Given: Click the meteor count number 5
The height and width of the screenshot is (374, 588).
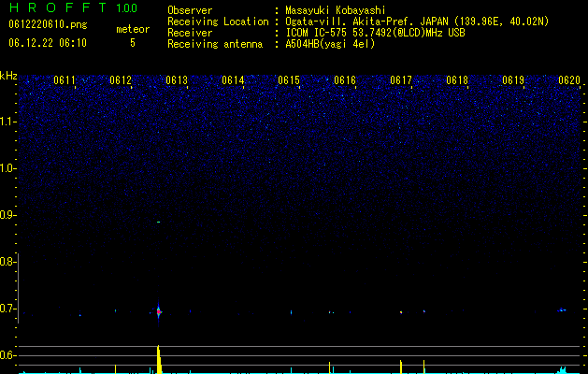Looking at the screenshot, I should 133,43.
